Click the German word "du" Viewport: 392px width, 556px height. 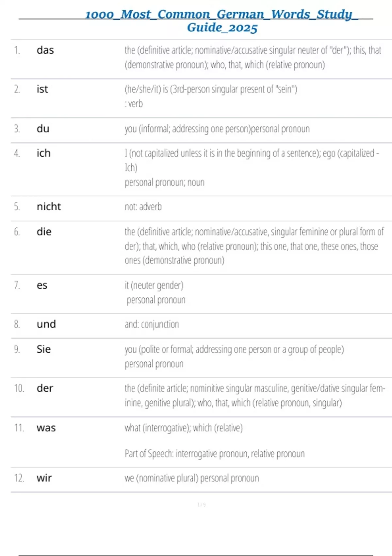[x=43, y=129]
